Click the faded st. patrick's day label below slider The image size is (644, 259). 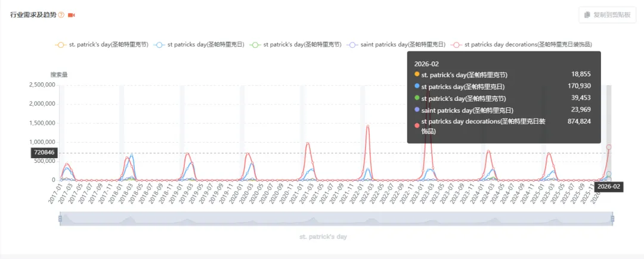[x=323, y=237]
